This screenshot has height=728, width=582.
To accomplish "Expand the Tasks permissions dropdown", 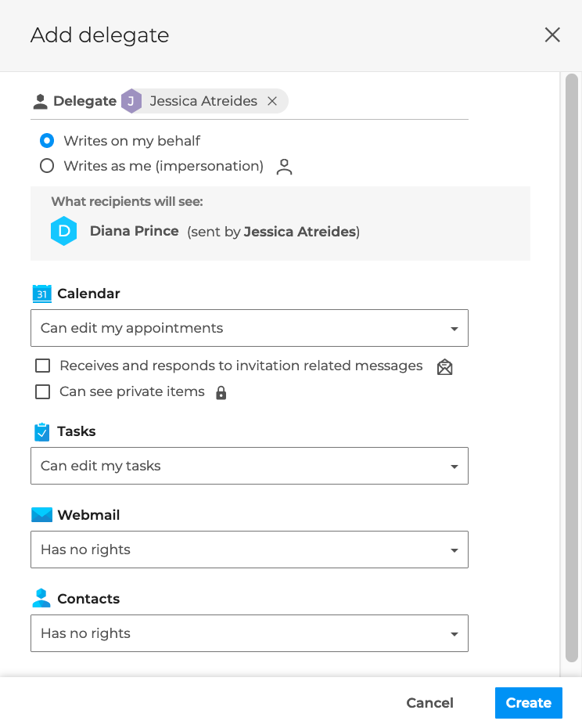I will pos(249,466).
